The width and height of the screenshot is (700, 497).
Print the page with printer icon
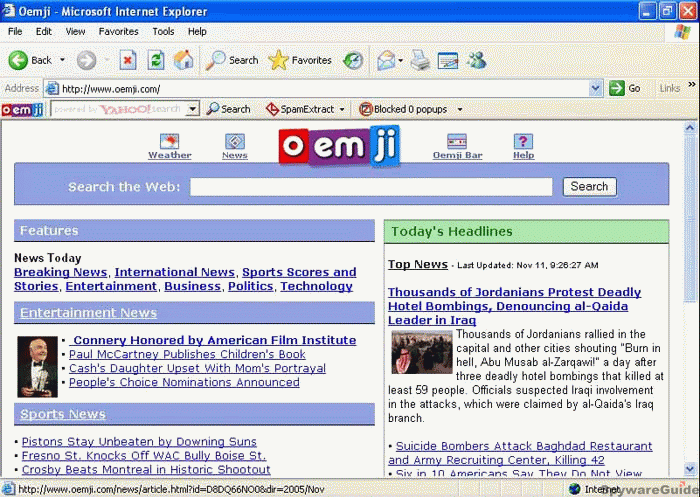click(420, 60)
